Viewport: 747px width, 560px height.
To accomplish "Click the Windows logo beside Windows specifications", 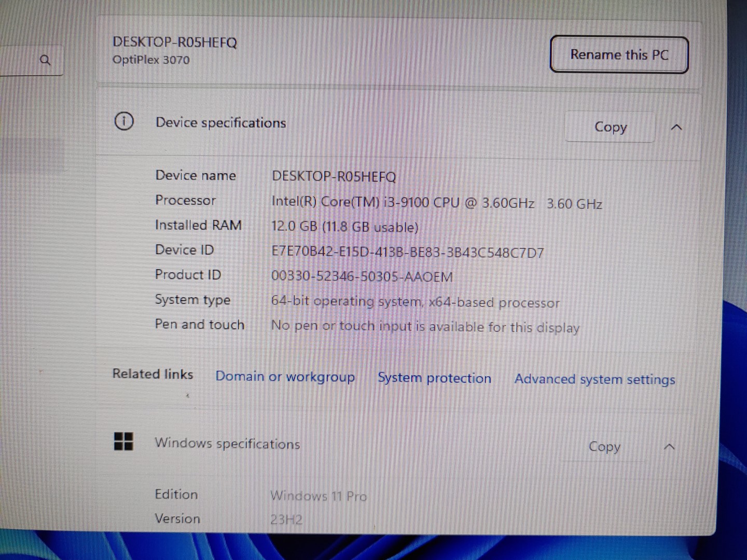I will click(x=123, y=442).
